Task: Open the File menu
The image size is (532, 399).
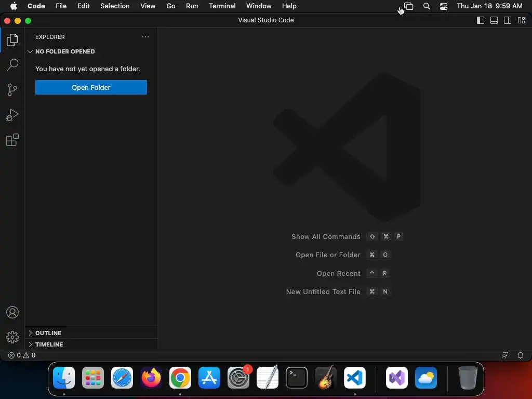Action: [x=61, y=6]
